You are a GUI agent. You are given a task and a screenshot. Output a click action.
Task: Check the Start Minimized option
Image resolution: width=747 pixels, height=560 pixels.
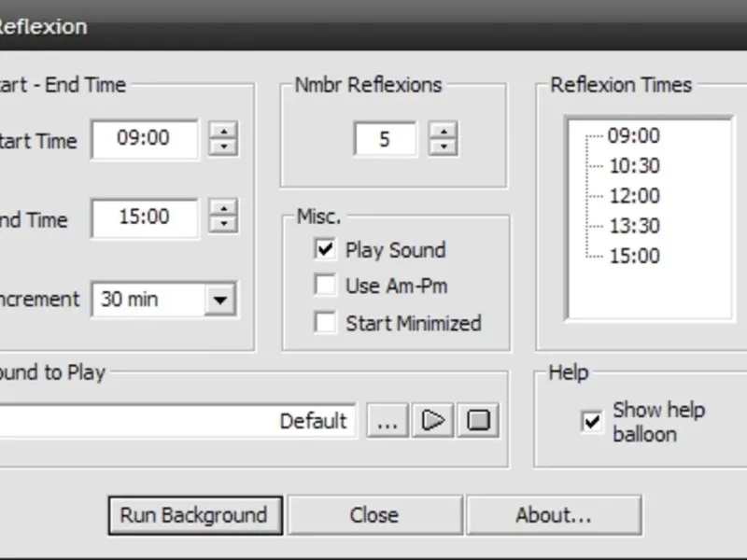coord(326,323)
